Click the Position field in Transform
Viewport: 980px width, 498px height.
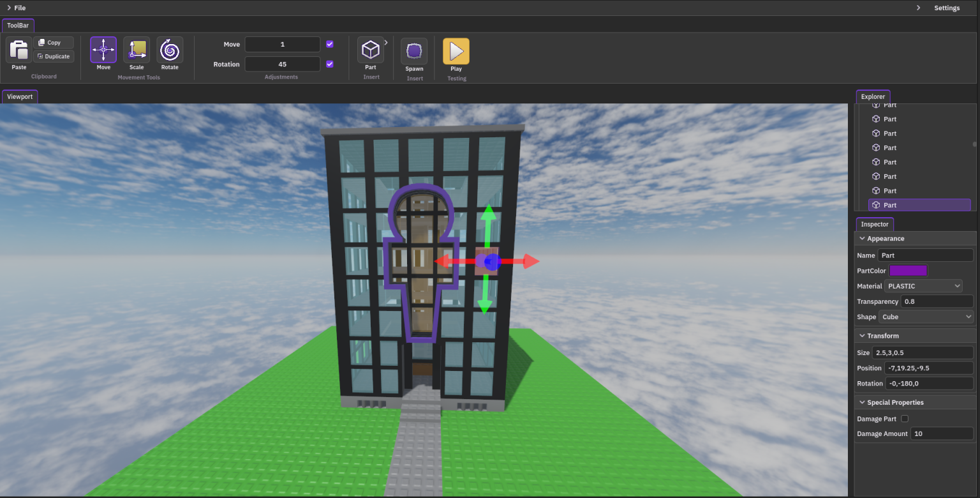coord(929,368)
